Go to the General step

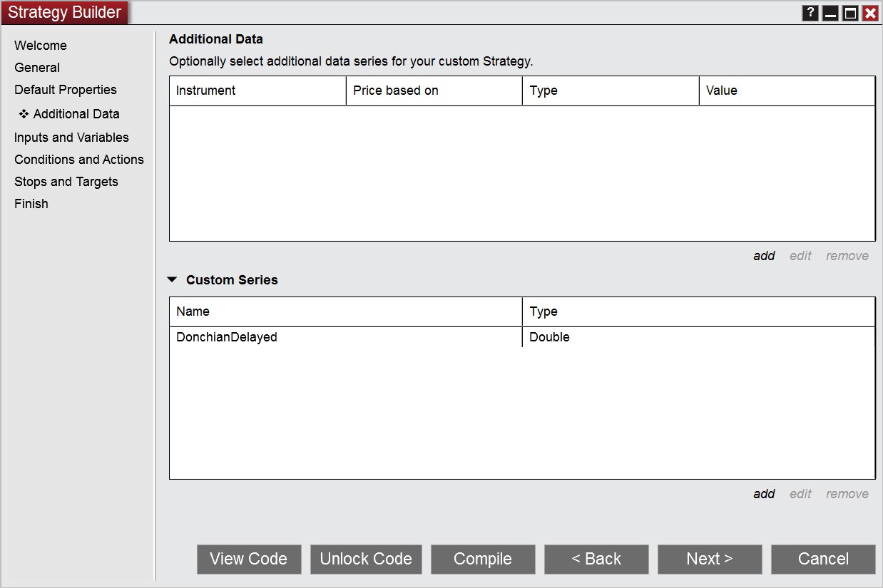click(x=37, y=68)
